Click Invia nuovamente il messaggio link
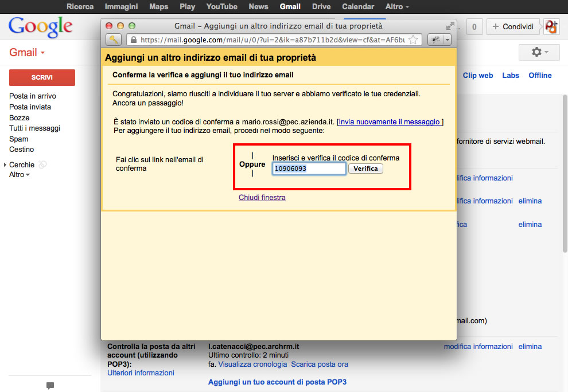Image resolution: width=568 pixels, height=392 pixels. [x=390, y=122]
